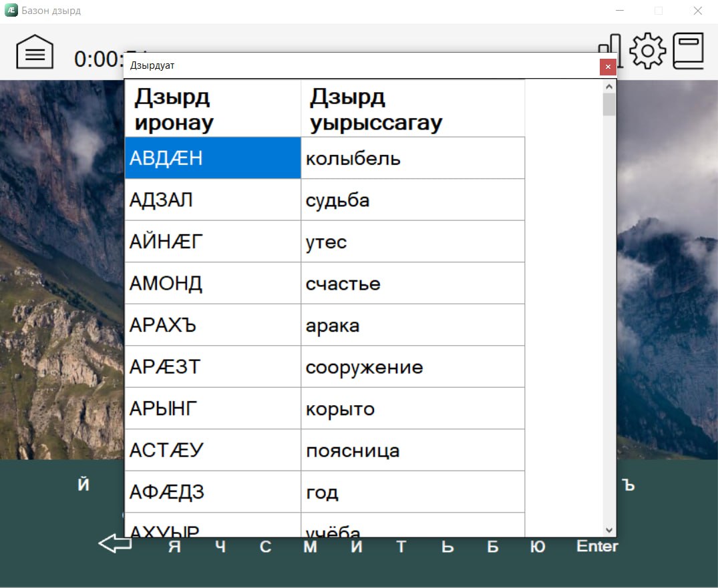
Task: Close the Дзырдуат dialog
Action: [x=607, y=67]
